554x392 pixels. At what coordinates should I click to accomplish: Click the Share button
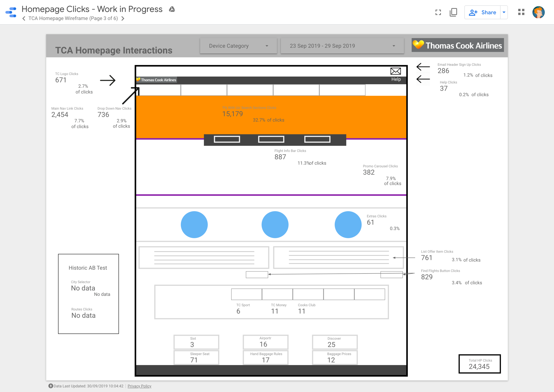pos(482,12)
